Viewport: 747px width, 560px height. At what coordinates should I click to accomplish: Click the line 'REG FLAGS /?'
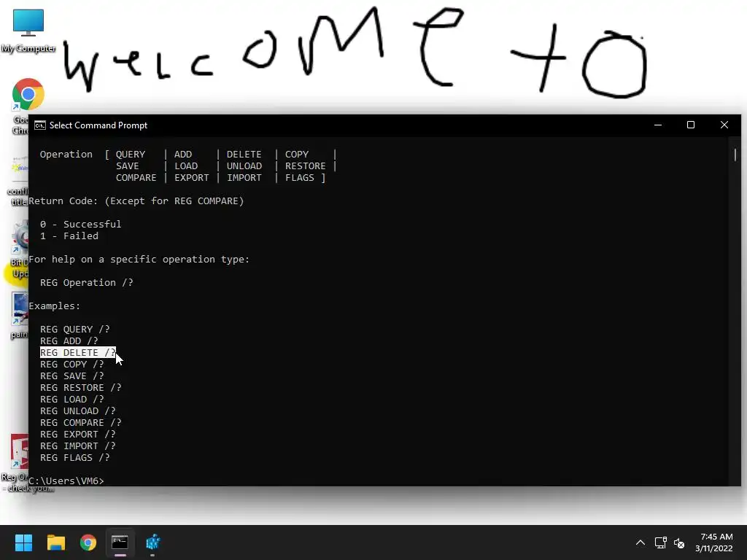pos(75,458)
